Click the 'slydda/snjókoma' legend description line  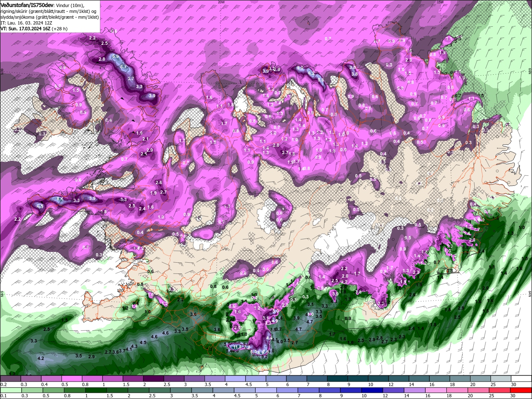pos(49,17)
